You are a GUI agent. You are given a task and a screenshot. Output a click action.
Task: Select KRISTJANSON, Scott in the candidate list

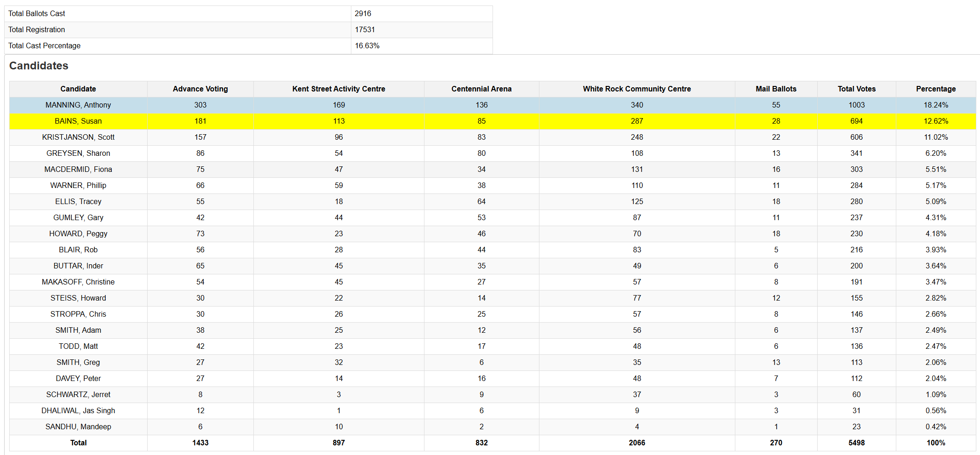coord(78,137)
